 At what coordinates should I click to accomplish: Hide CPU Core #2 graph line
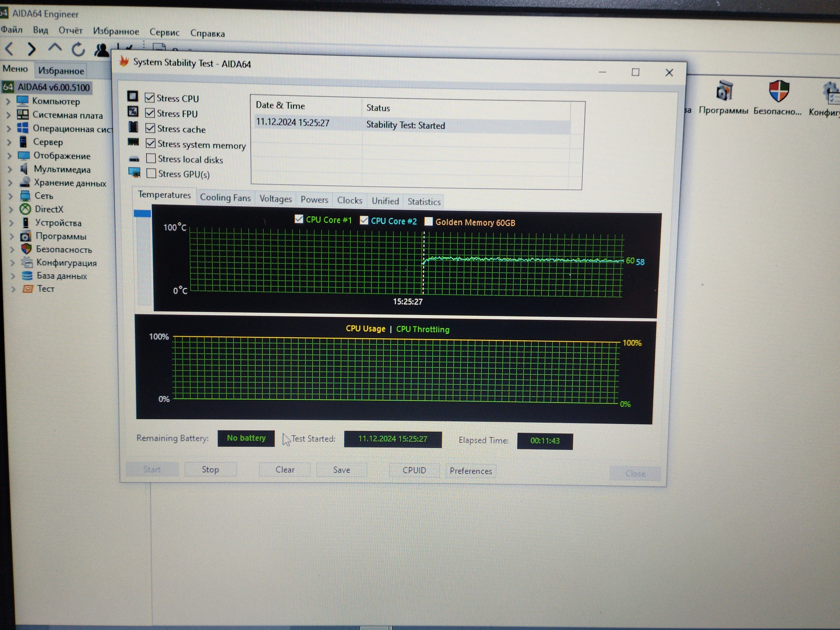(x=364, y=220)
